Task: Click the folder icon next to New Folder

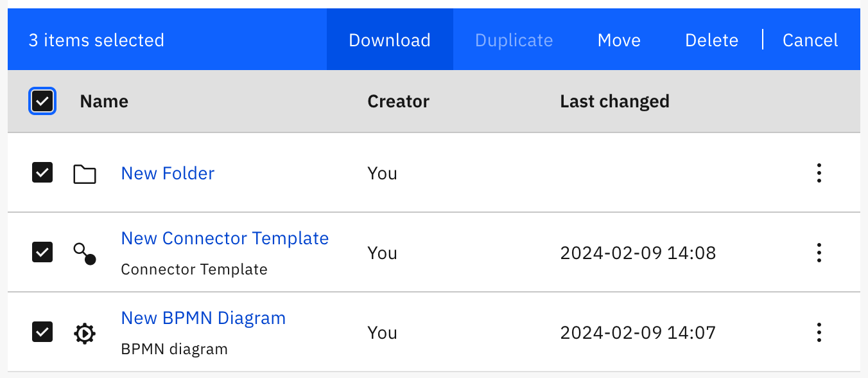Action: point(84,173)
